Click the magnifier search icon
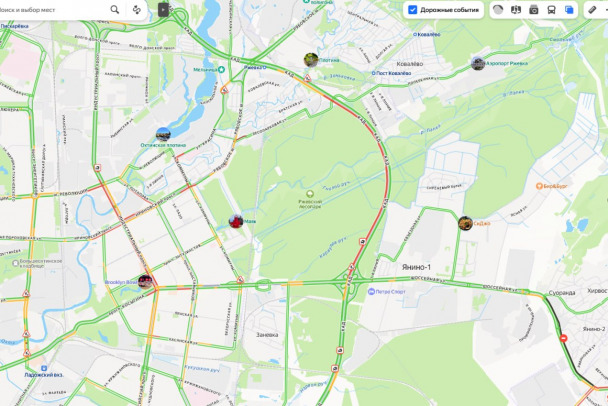Image resolution: width=608 pixels, height=406 pixels. pyautogui.click(x=115, y=9)
